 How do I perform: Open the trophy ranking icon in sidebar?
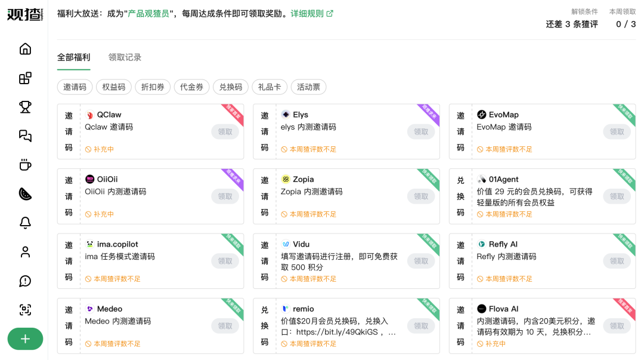pos(25,107)
